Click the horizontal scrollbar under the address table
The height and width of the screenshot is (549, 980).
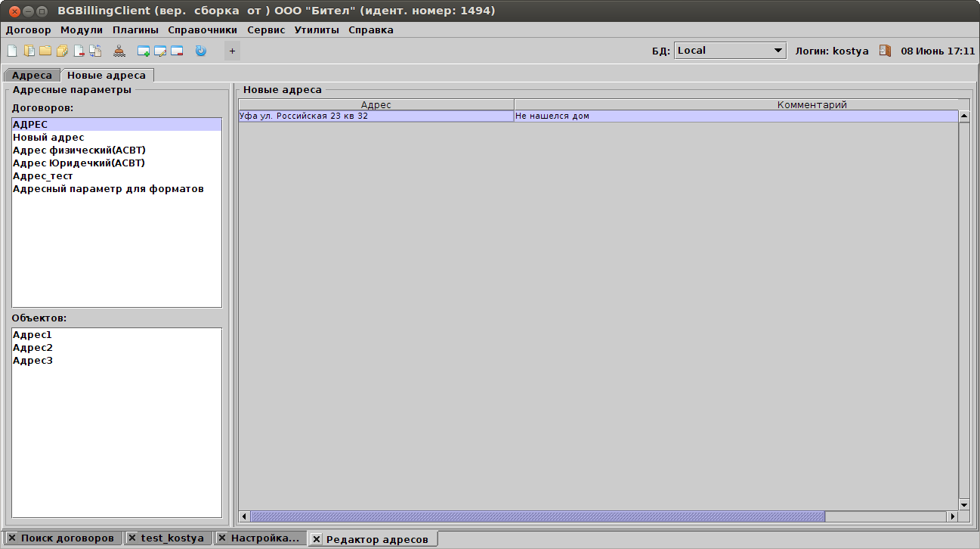(536, 516)
